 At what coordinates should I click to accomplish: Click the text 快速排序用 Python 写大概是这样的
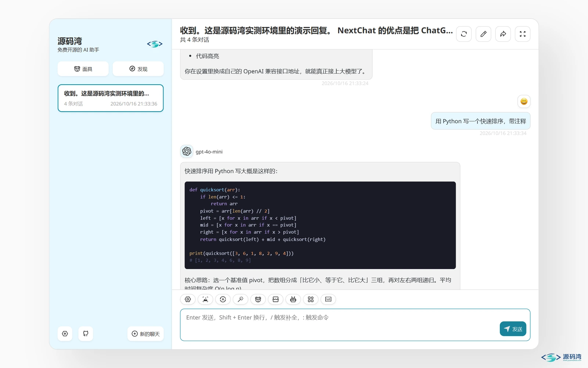click(x=231, y=171)
